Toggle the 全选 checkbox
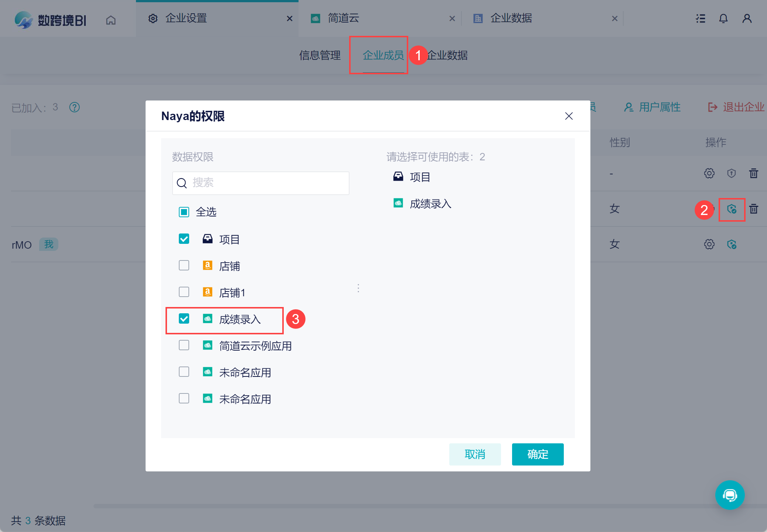Screen dimensions: 767x532 pyautogui.click(x=184, y=212)
